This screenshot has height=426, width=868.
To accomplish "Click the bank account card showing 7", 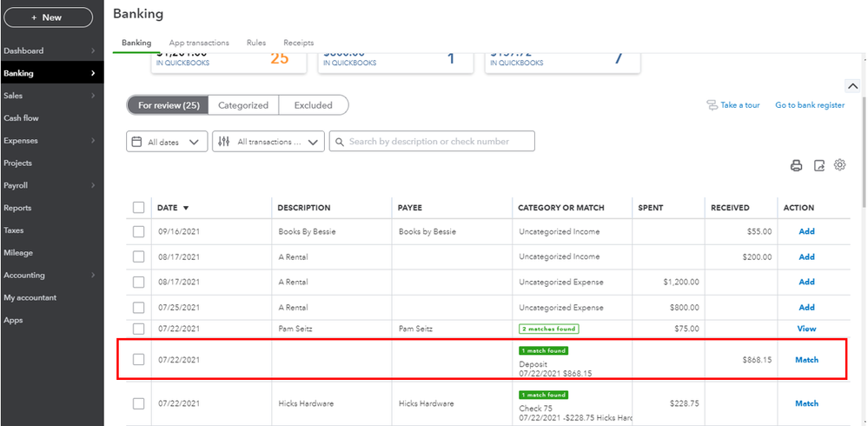I will [x=562, y=62].
